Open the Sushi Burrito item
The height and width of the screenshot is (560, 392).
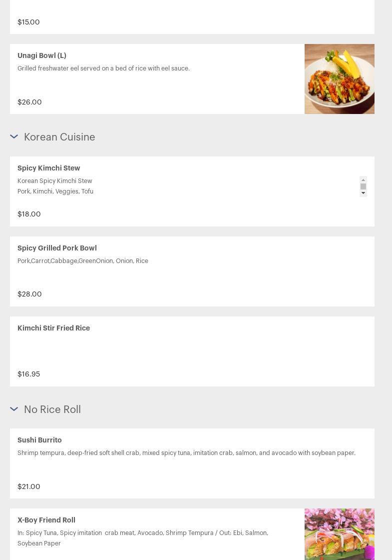(40, 440)
